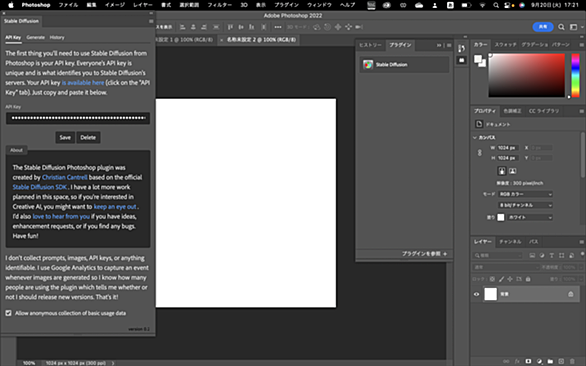
Task: Click the lock position crosshair icon
Action: 510,279
